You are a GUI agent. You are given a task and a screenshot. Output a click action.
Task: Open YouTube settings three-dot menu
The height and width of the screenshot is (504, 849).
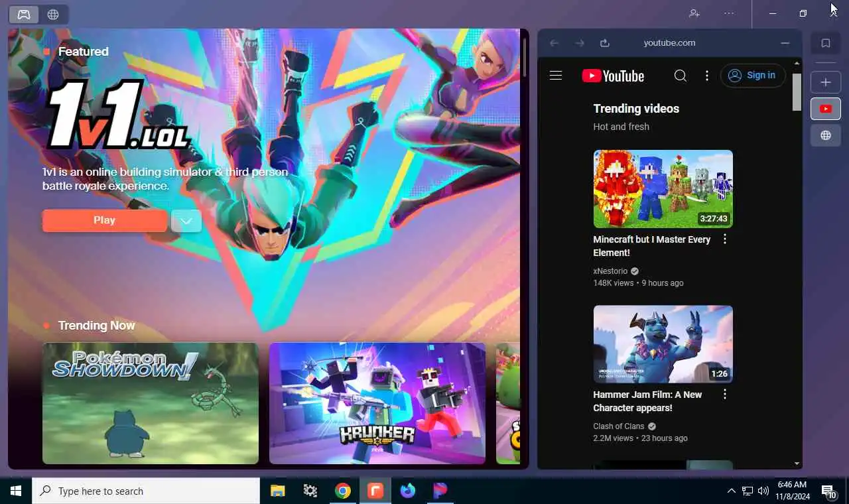click(x=707, y=76)
